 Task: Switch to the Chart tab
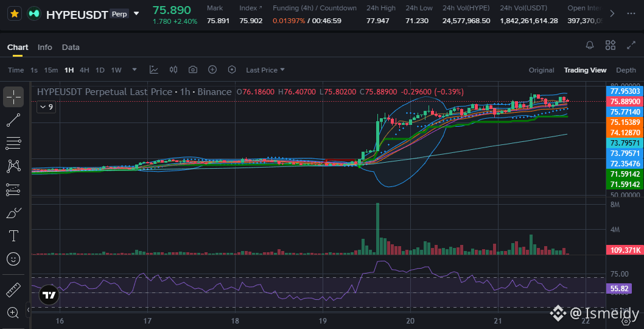click(18, 48)
